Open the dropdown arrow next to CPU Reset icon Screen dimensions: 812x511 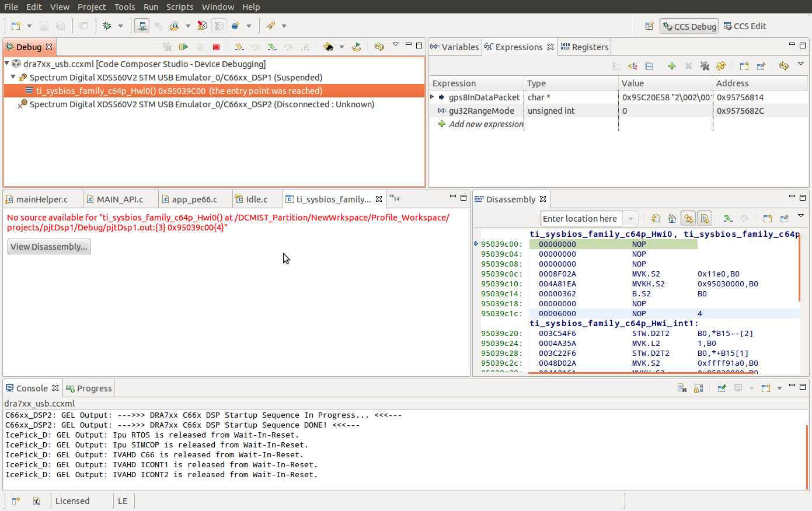(x=342, y=47)
